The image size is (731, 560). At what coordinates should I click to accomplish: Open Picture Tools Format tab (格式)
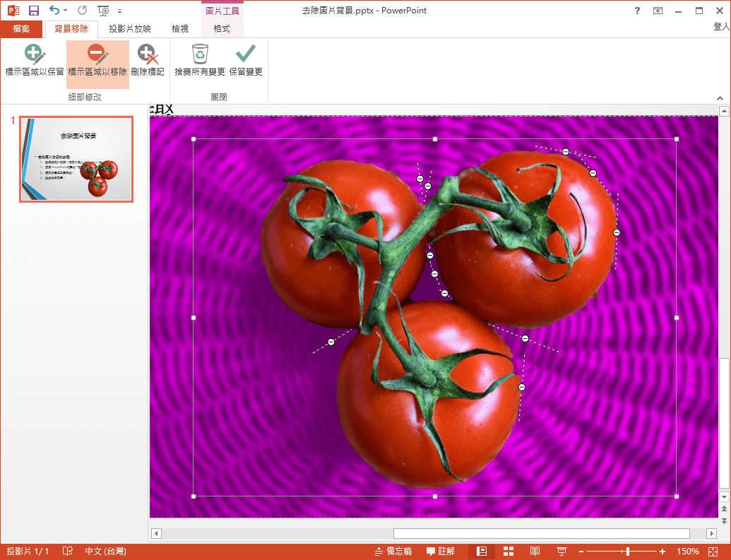(222, 28)
